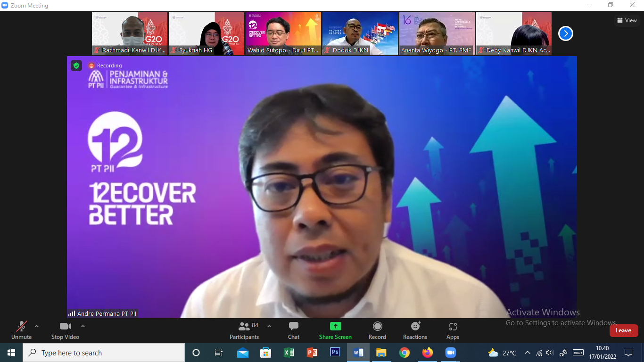Screen dimensions: 644x362
Task: Open the Participants list
Action: (244, 330)
